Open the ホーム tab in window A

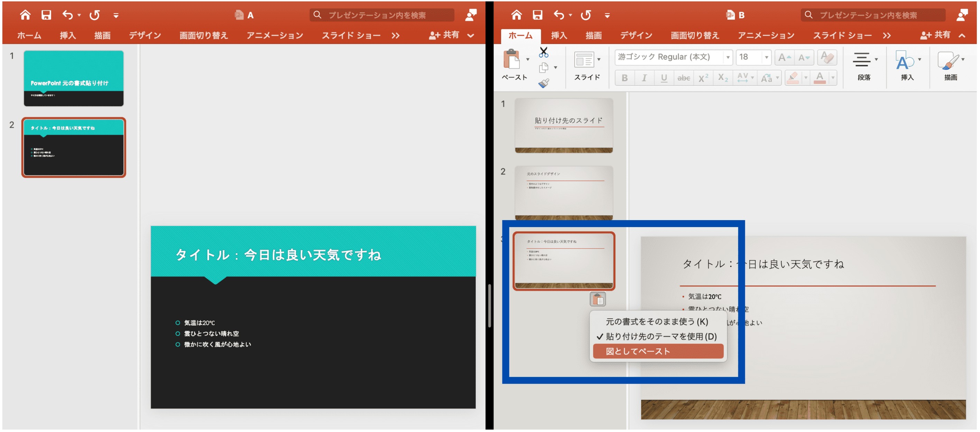tap(29, 35)
